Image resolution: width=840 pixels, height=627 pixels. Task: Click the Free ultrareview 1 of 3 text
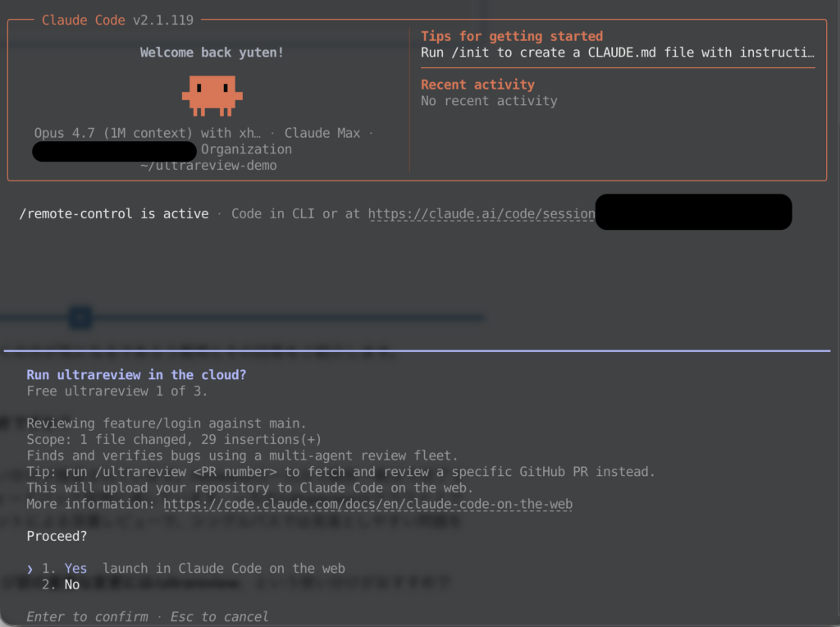click(116, 391)
